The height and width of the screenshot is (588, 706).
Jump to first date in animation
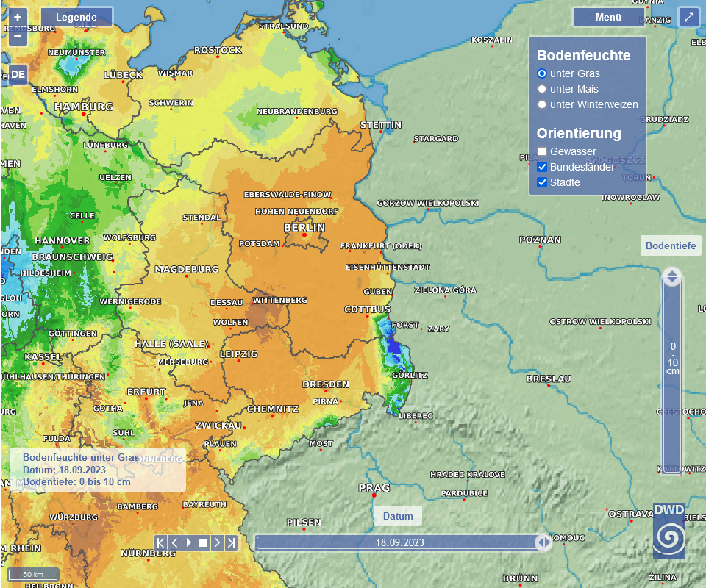[x=161, y=543]
